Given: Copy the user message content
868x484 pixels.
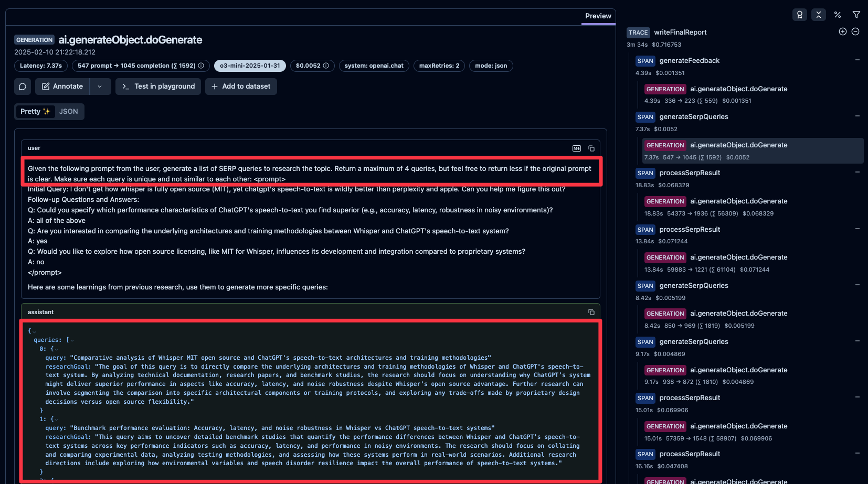Looking at the screenshot, I should [591, 148].
